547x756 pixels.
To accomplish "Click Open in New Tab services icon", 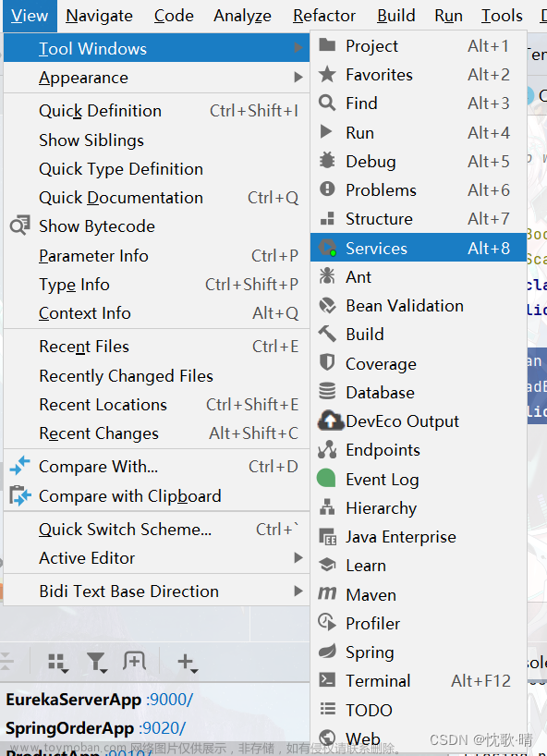I will (134, 661).
